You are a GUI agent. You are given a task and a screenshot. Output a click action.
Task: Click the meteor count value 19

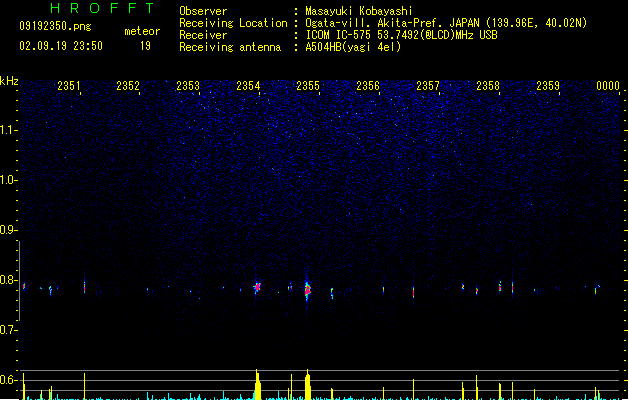[x=145, y=46]
